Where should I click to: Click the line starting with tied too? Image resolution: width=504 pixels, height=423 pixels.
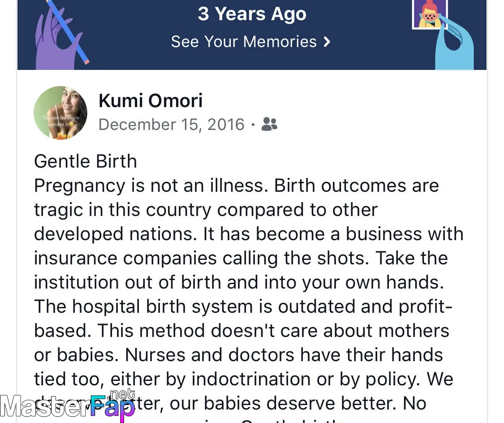tap(244, 379)
